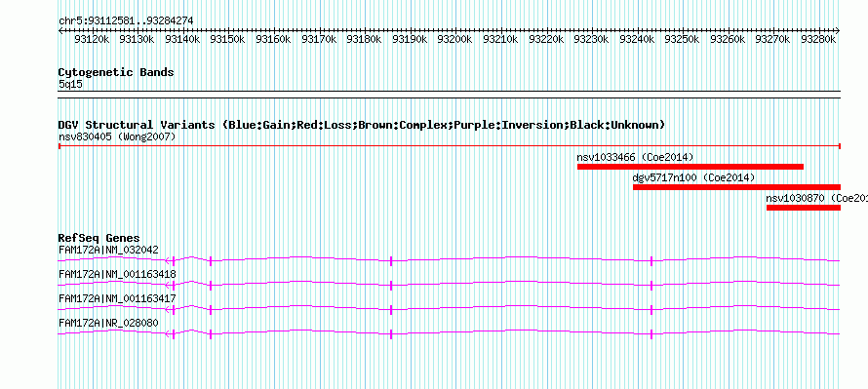
Task: Click the 93160k ruler position label
Action: 273,39
